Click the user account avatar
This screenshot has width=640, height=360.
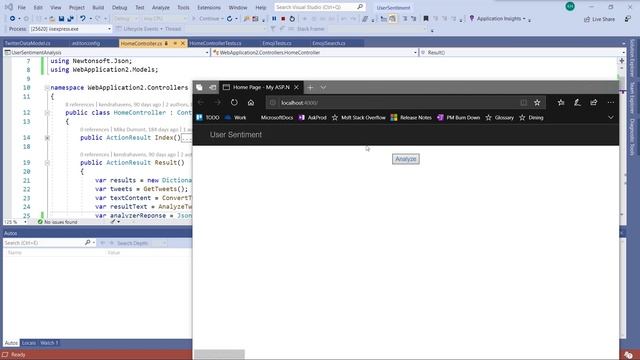click(570, 7)
